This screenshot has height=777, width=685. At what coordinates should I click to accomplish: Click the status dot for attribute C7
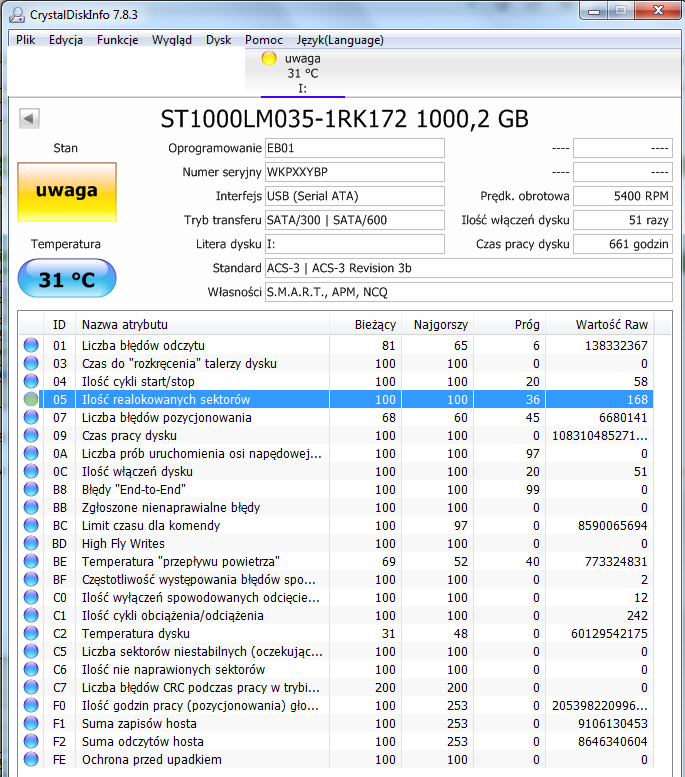(31, 687)
